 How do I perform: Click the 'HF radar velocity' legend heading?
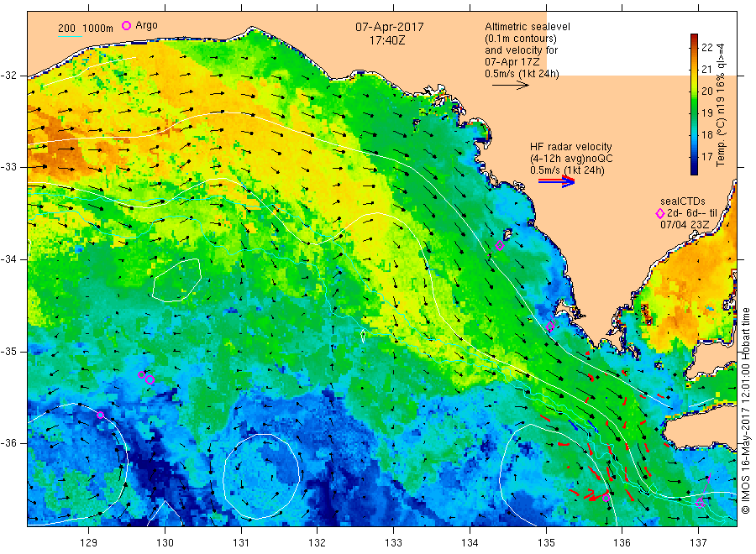coord(571,147)
